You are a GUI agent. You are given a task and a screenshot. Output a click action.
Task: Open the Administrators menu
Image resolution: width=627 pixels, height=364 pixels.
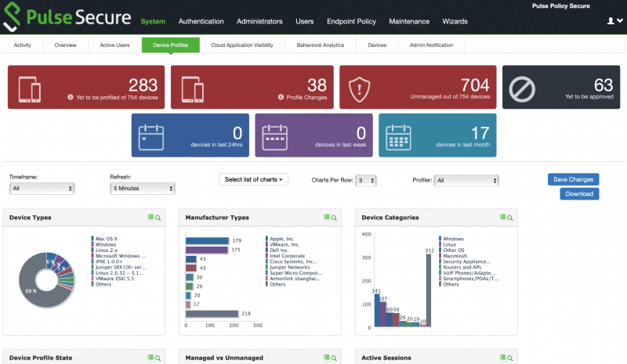coord(259,22)
